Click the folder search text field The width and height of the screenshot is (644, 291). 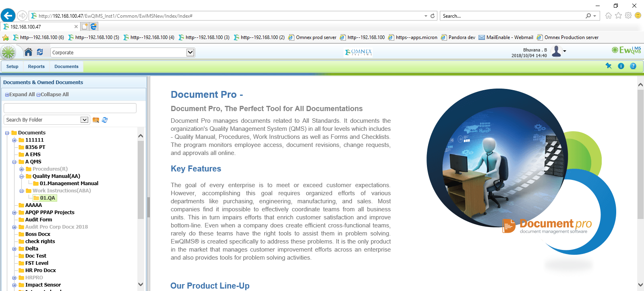pos(70,108)
